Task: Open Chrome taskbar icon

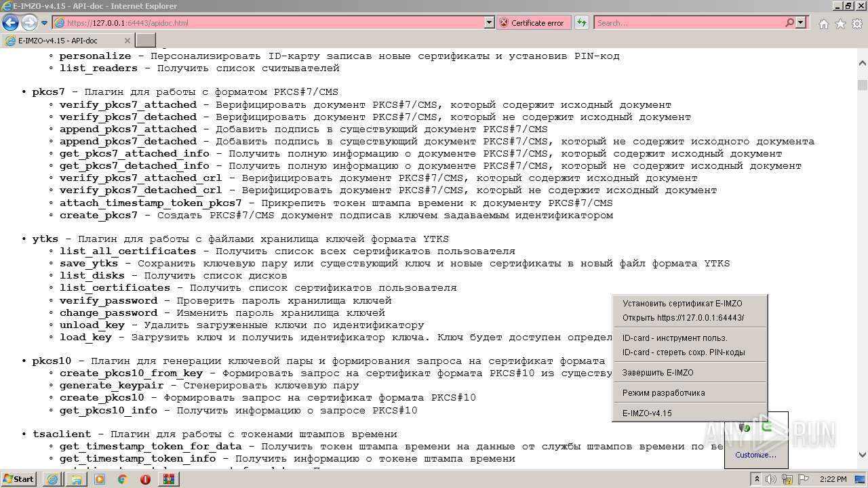Action: pos(123,479)
